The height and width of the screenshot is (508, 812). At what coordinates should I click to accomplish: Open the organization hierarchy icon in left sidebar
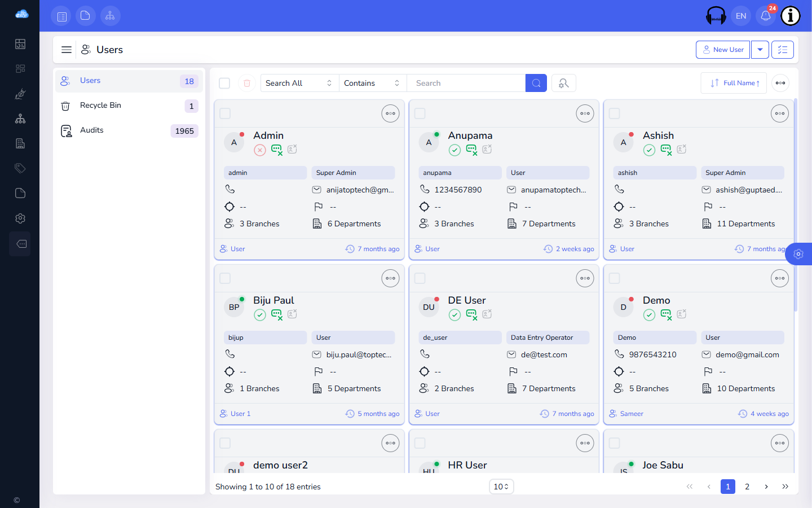[x=20, y=119]
